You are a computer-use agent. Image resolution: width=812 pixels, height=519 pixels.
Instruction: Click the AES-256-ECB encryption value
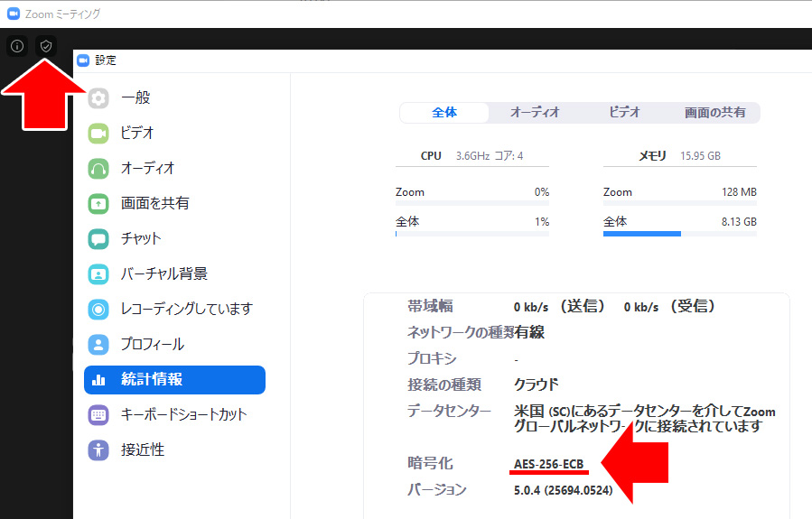click(x=549, y=465)
